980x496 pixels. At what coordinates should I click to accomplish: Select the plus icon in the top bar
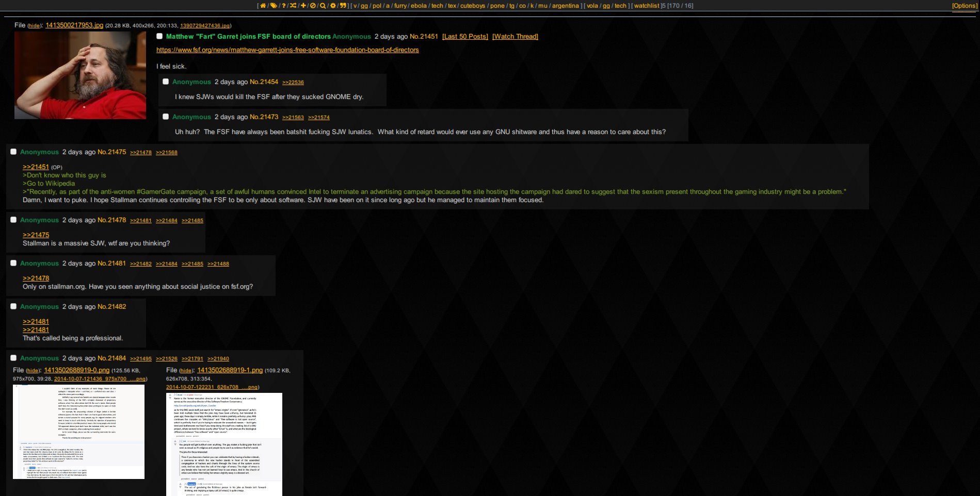303,5
